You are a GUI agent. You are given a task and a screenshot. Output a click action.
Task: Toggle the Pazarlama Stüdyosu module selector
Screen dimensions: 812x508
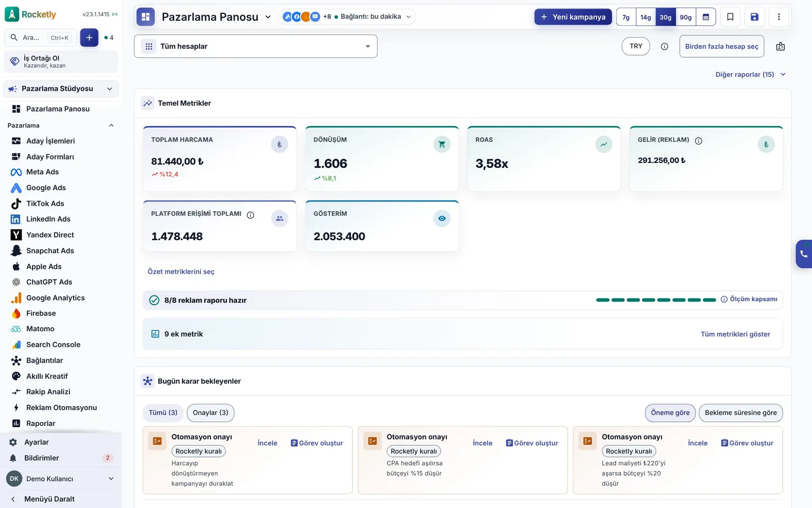[61, 89]
